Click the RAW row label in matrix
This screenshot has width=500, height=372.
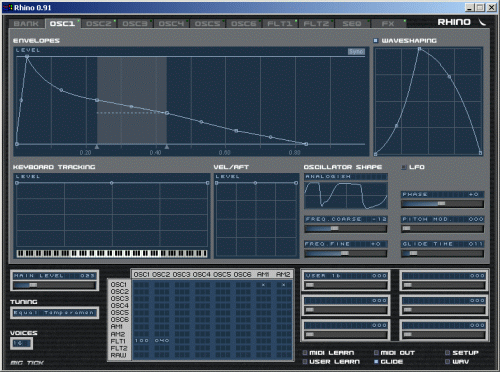pyautogui.click(x=119, y=355)
